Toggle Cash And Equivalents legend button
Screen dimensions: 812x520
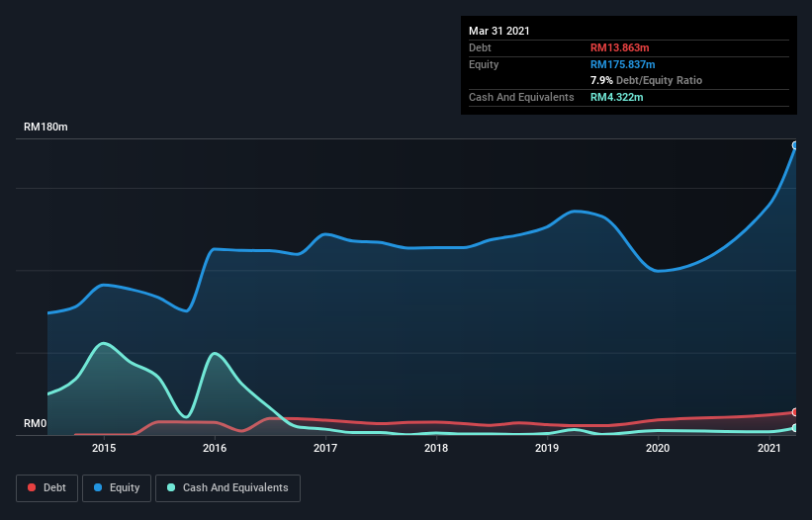pyautogui.click(x=227, y=488)
